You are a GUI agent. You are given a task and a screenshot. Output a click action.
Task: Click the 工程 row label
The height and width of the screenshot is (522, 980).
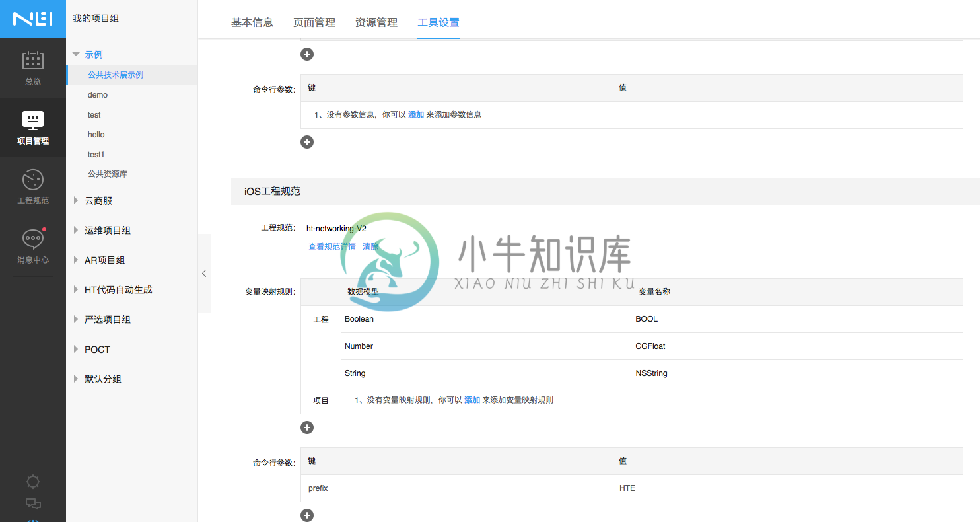(x=321, y=319)
